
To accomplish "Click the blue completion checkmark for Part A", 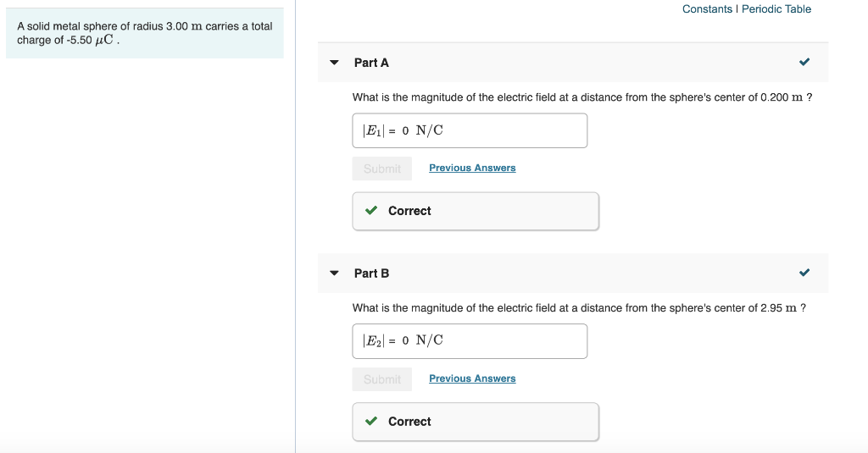I will (x=804, y=63).
